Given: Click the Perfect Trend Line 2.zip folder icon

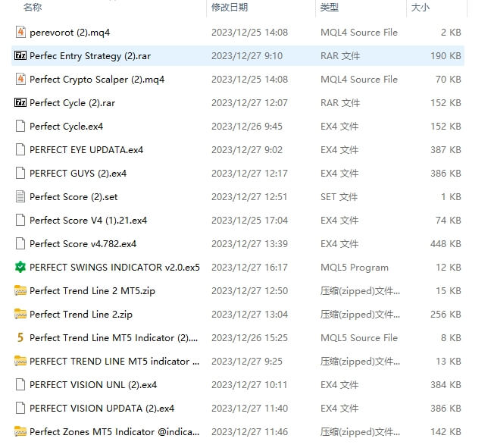Looking at the screenshot, I should point(20,314).
